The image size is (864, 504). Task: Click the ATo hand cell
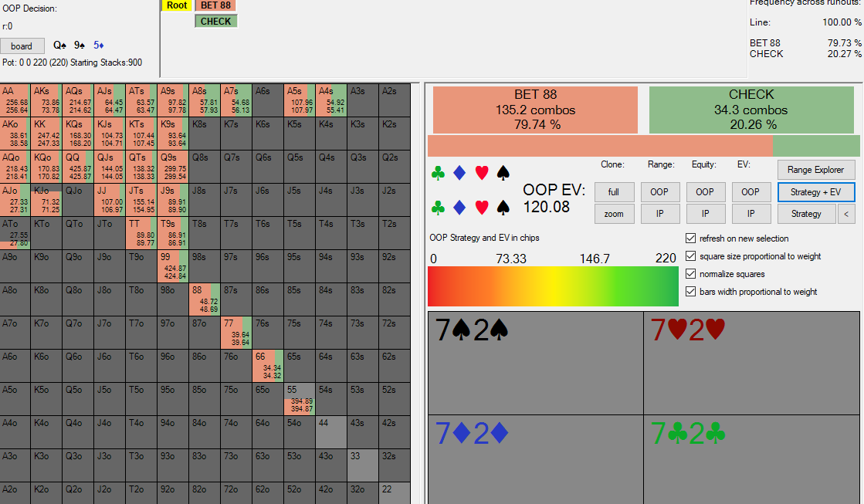(x=15, y=232)
